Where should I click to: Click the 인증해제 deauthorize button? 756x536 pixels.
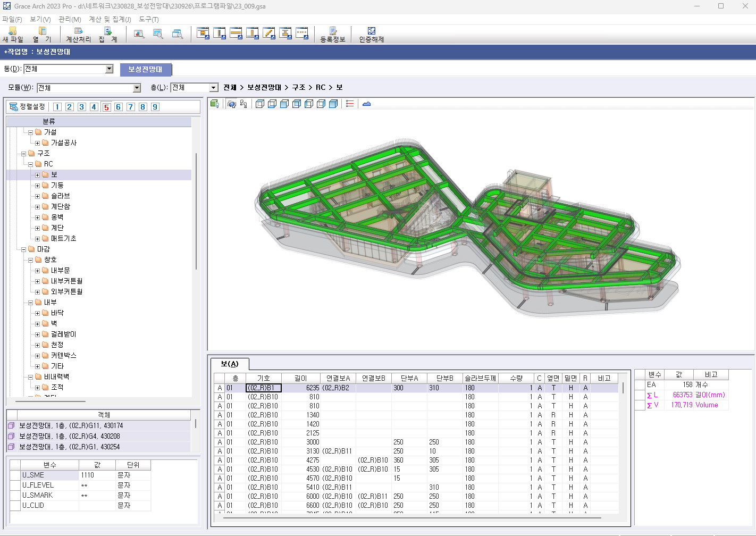[x=372, y=35]
